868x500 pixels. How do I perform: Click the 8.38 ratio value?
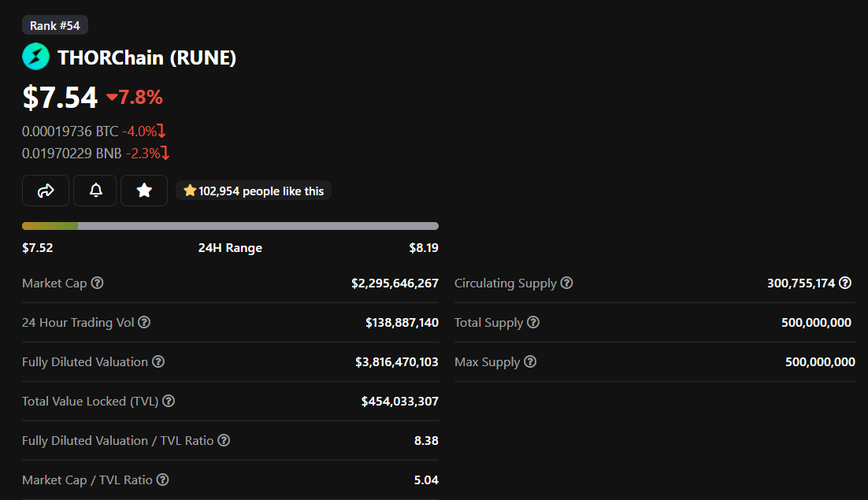(426, 440)
